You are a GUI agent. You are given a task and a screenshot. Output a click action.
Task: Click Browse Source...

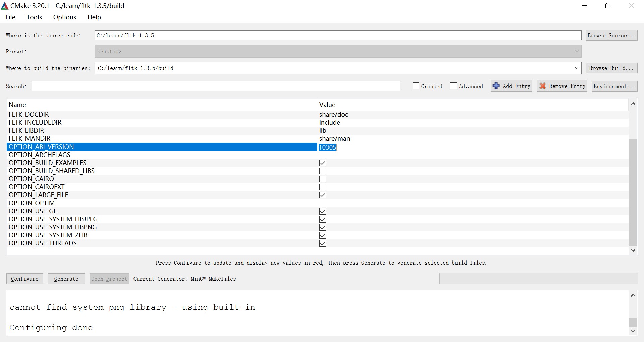pyautogui.click(x=611, y=35)
